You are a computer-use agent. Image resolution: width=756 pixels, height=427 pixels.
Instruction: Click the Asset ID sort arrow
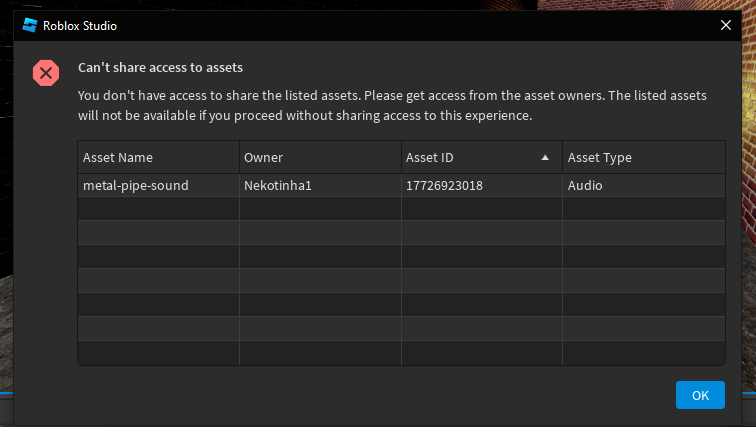(545, 158)
